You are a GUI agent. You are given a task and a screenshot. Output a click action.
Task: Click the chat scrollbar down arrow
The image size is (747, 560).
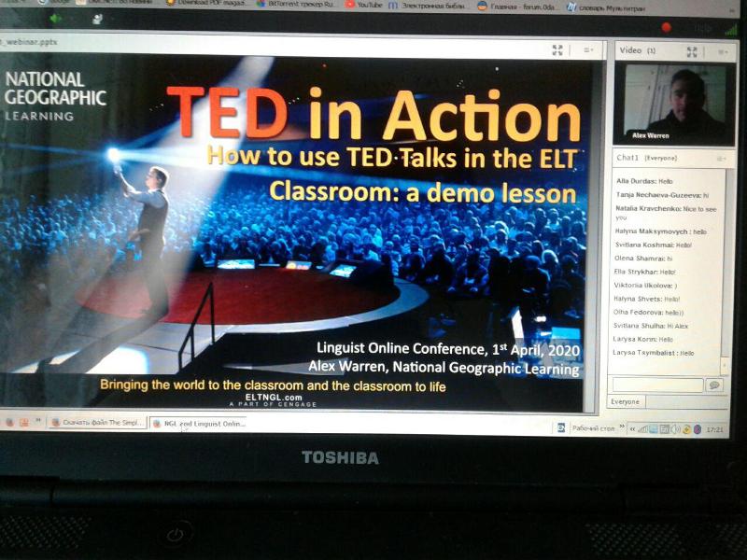pyautogui.click(x=725, y=365)
